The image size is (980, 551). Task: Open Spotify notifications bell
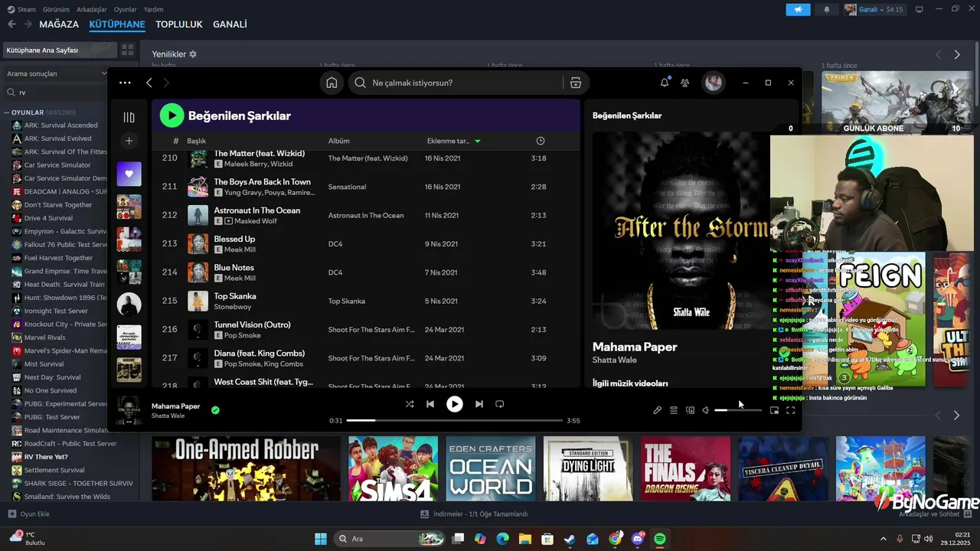pyautogui.click(x=665, y=83)
